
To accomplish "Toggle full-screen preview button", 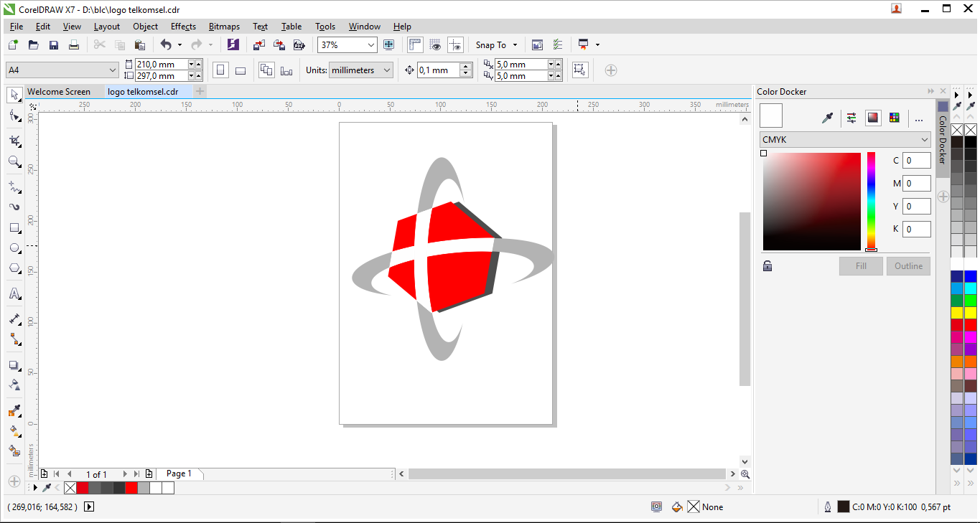I will click(389, 44).
